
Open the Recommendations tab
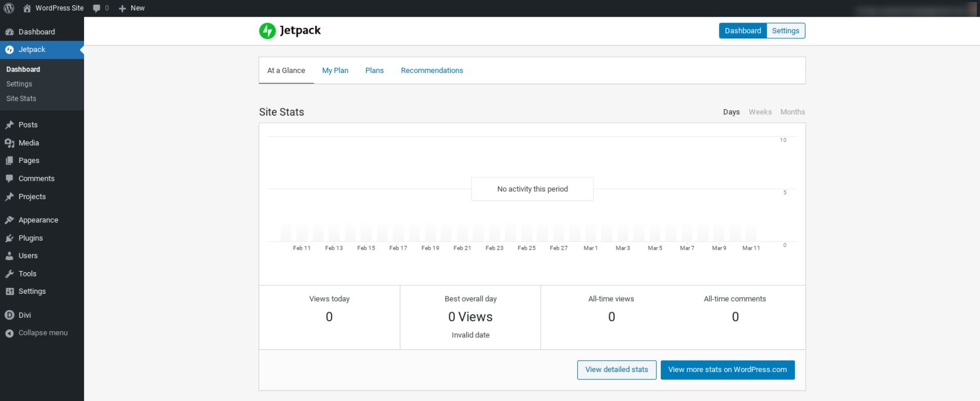click(x=432, y=70)
